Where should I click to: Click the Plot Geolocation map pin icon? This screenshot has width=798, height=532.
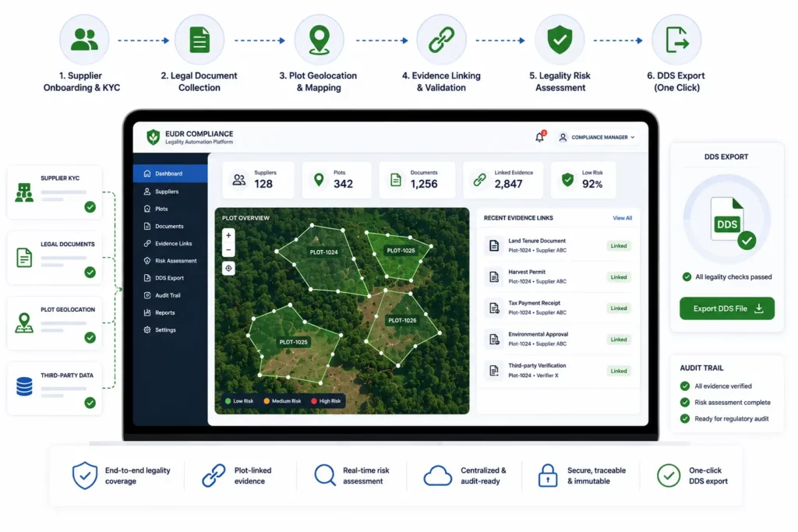click(x=24, y=323)
